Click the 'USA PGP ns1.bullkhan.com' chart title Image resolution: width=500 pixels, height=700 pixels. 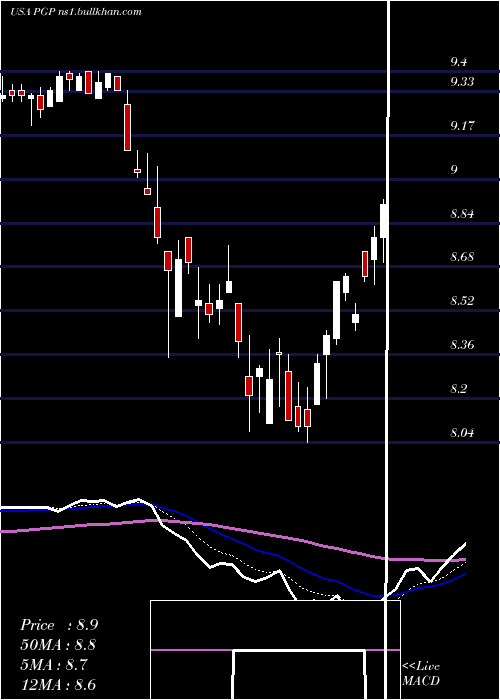76,12
